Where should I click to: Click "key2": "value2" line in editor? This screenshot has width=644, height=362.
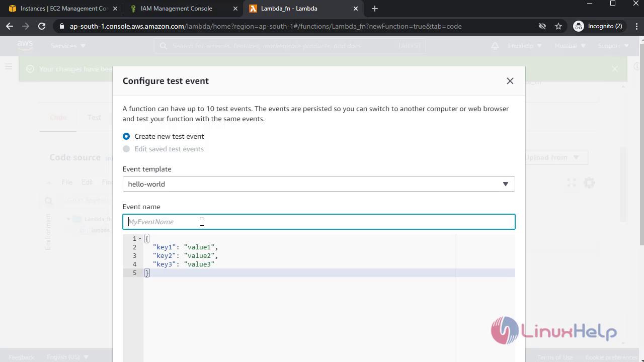pyautogui.click(x=185, y=256)
